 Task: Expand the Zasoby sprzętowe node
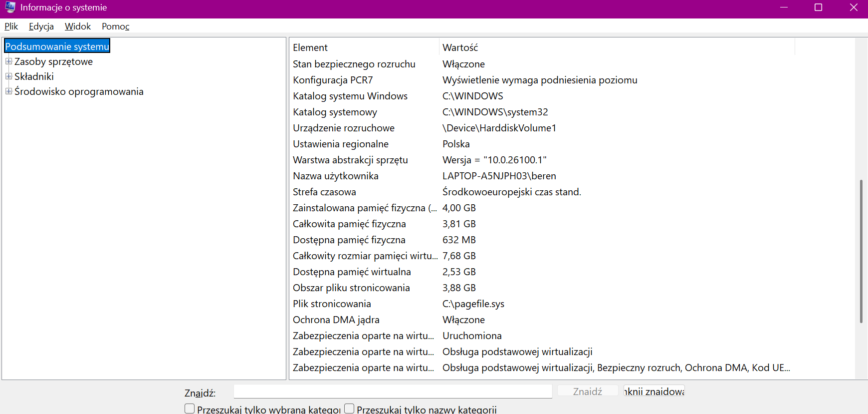pyautogui.click(x=8, y=61)
